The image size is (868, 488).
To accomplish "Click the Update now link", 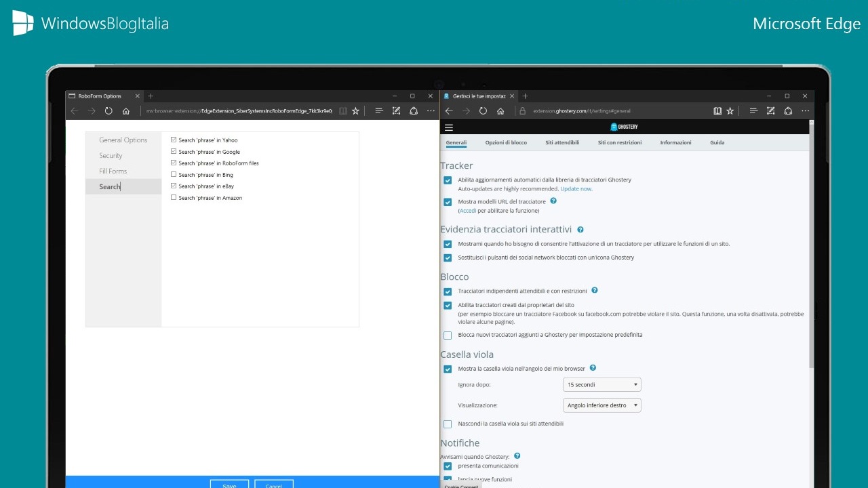I will point(576,188).
